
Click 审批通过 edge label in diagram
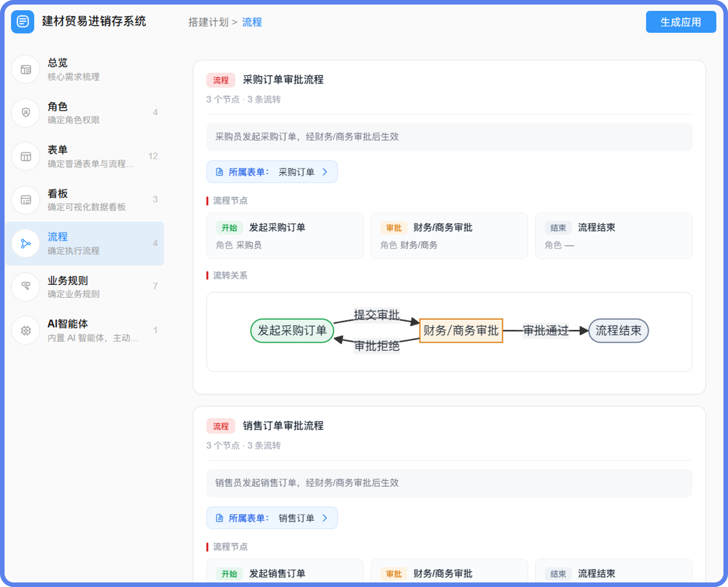click(x=546, y=330)
